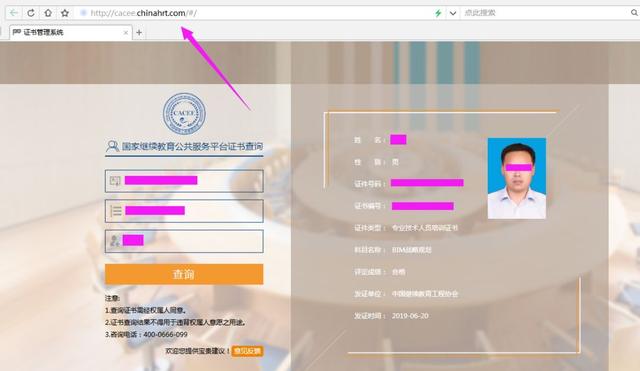This screenshot has width=640, height=371.
Task: Focus the browser search box
Action: 545,13
